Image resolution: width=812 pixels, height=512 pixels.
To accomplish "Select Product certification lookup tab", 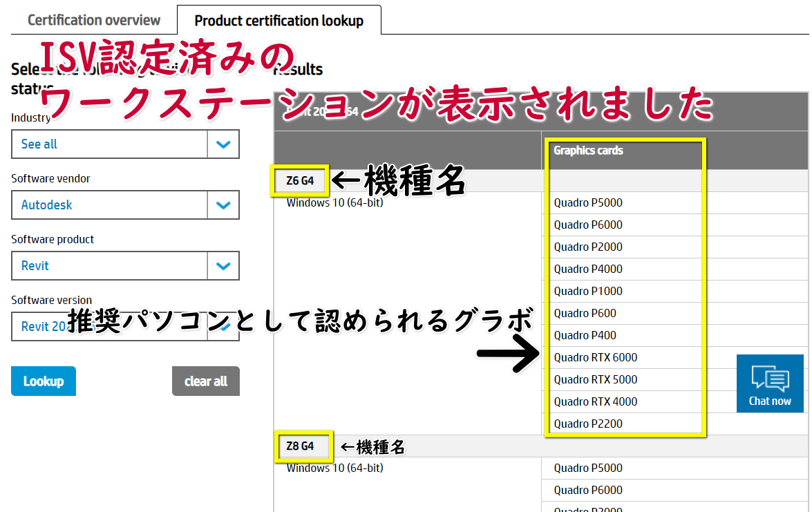I will (278, 21).
